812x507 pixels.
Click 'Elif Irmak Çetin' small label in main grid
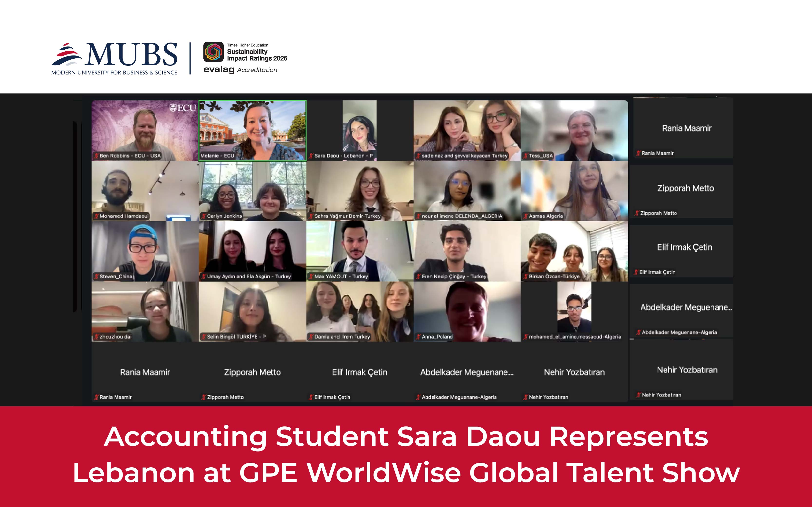332,397
